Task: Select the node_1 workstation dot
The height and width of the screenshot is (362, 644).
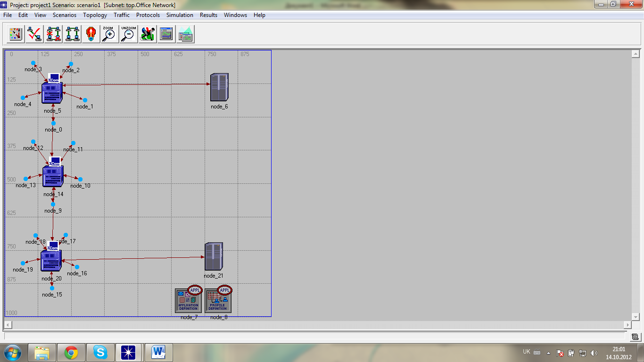Action: click(x=85, y=100)
